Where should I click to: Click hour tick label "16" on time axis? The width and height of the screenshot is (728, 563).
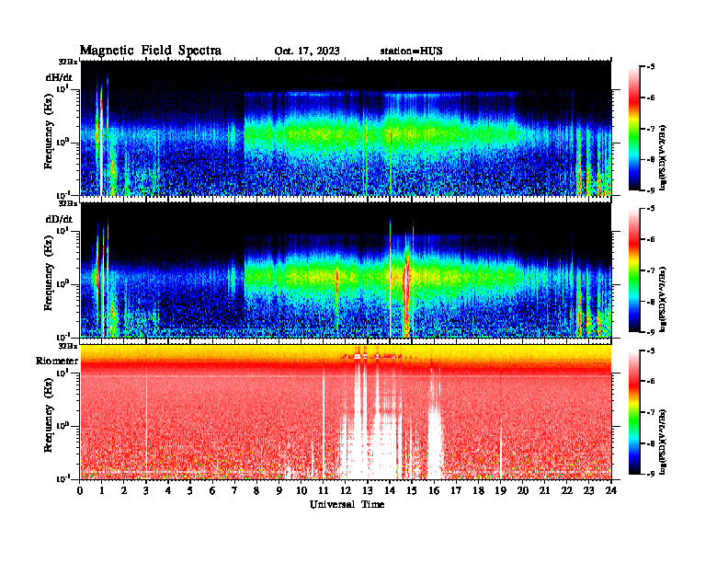pyautogui.click(x=434, y=491)
